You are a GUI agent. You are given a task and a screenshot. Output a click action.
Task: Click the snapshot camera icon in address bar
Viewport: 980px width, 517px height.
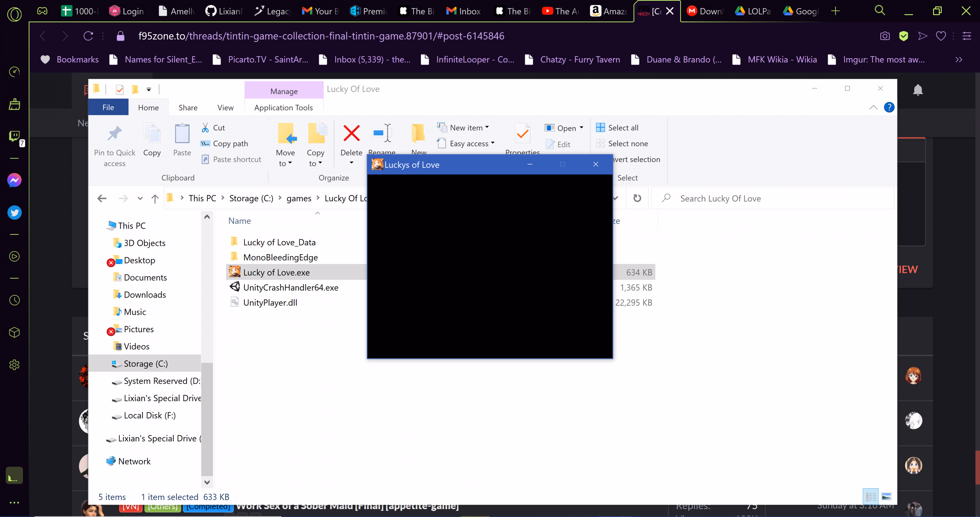point(885,36)
